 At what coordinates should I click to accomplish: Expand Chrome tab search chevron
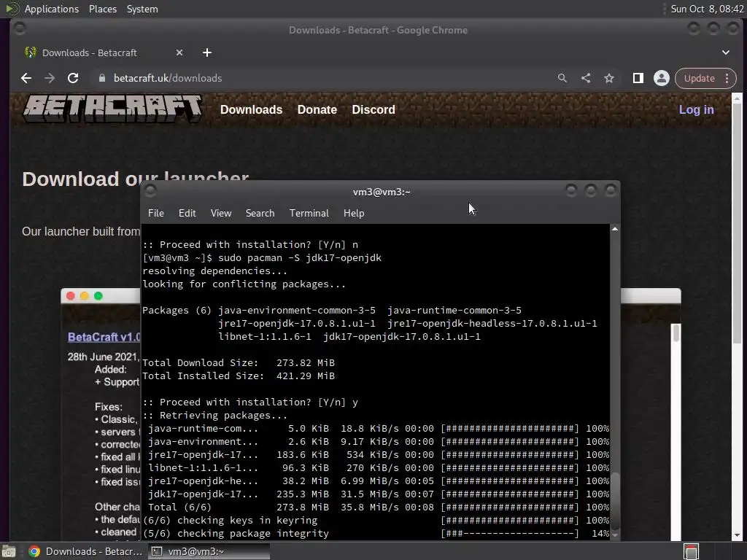point(726,52)
